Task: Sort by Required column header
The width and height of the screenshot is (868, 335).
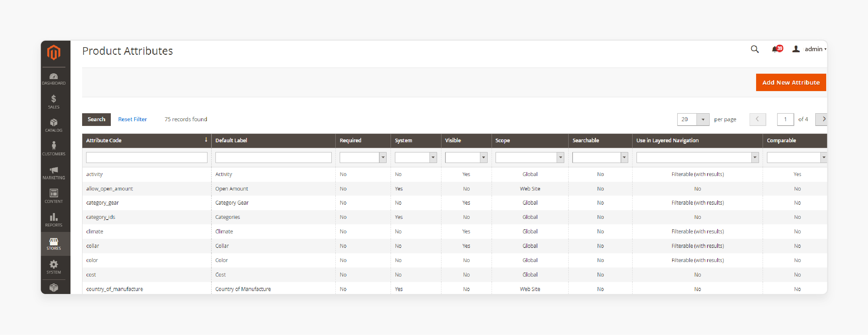Action: click(x=350, y=140)
